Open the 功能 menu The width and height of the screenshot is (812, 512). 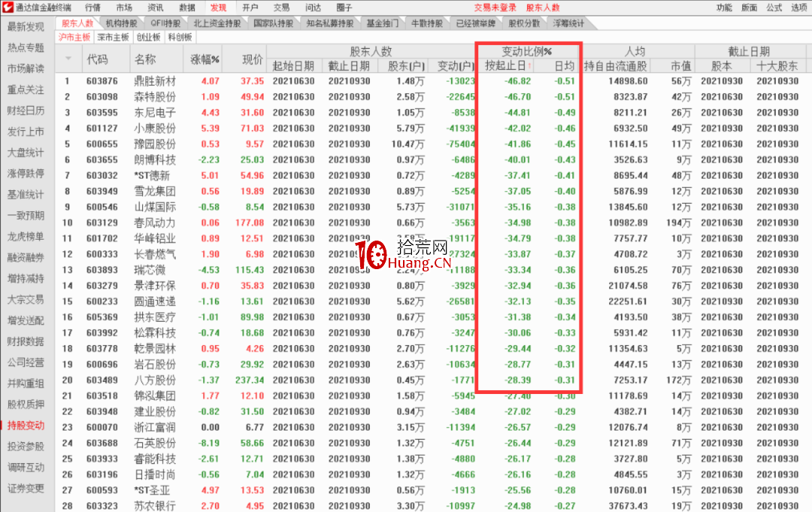(724, 8)
